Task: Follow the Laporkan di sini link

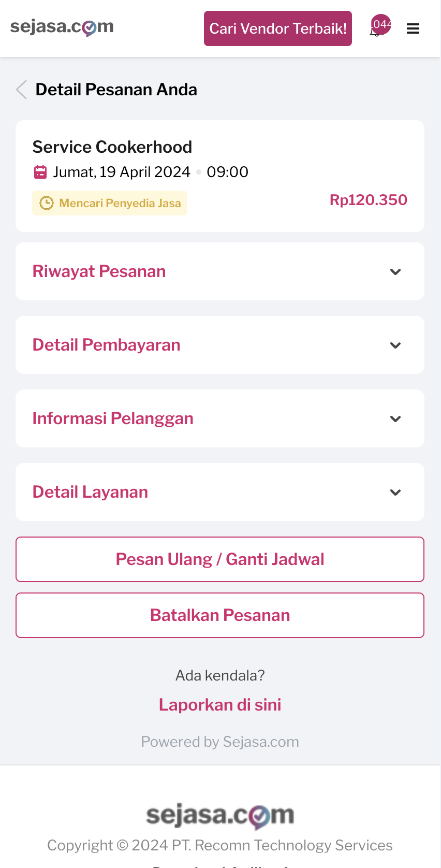Action: click(220, 705)
